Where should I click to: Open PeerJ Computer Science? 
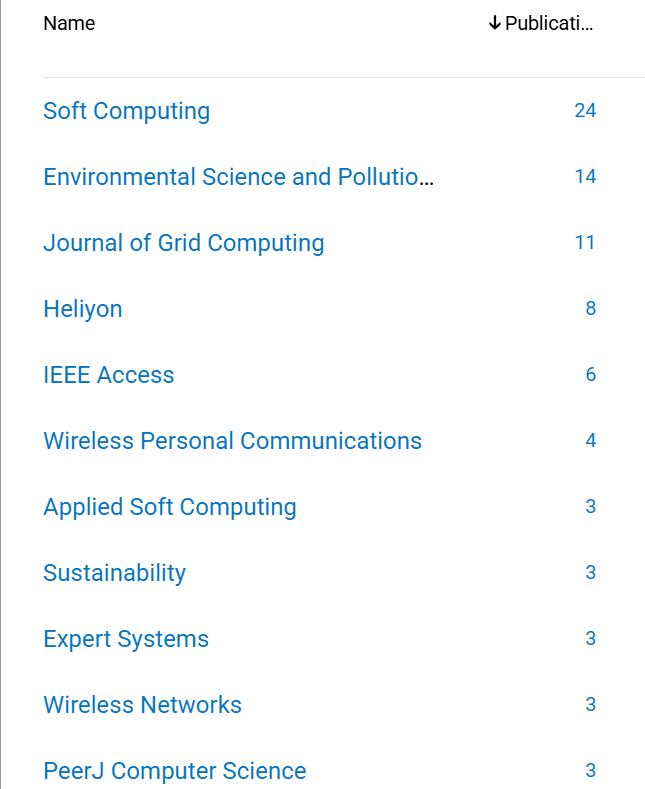(174, 771)
